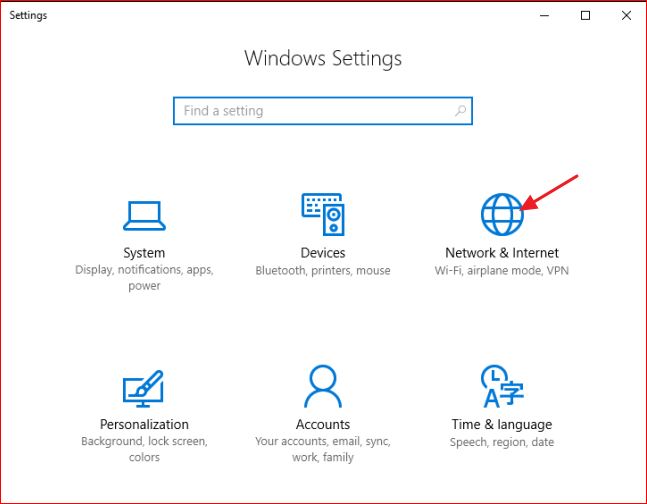The height and width of the screenshot is (504, 647).
Task: Select the Accounts heading
Action: coord(323,424)
